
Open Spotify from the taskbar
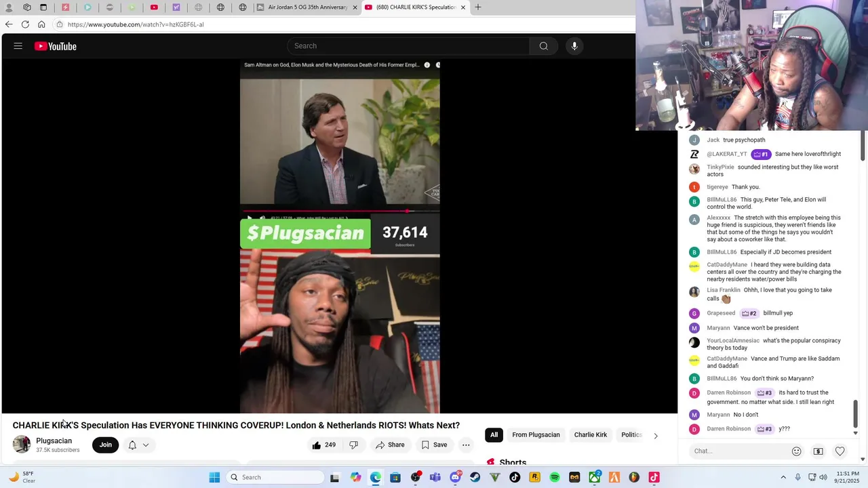[555, 477]
